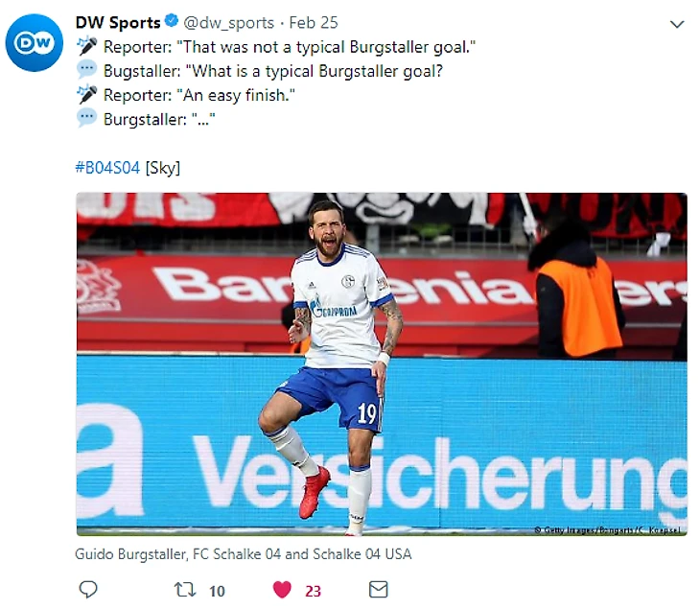The width and height of the screenshot is (700, 609).
Task: Click speech balloon emoji beside "Bugstaller:" line
Action: [86, 70]
